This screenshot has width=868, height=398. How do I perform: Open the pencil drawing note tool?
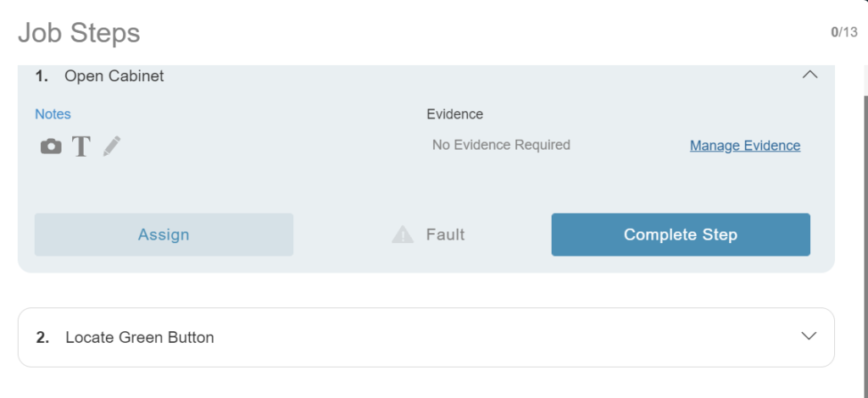click(x=112, y=146)
